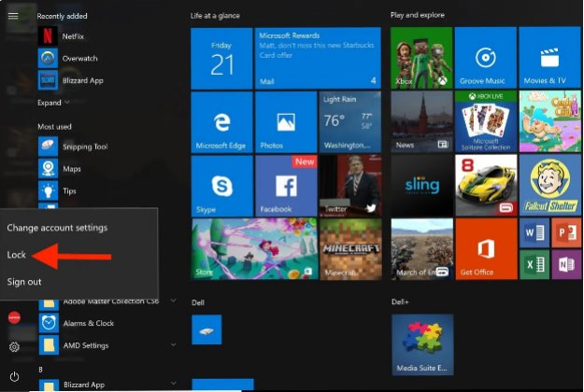
Task: Open the Calendar tile showing Friday 21
Action: pos(221,59)
